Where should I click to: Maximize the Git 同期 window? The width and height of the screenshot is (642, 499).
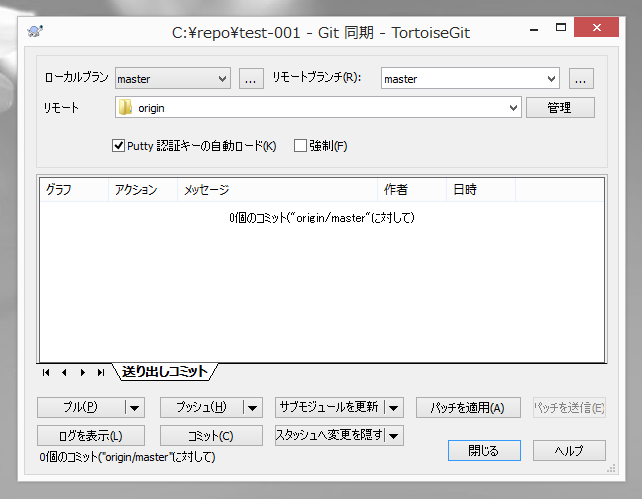[561, 28]
